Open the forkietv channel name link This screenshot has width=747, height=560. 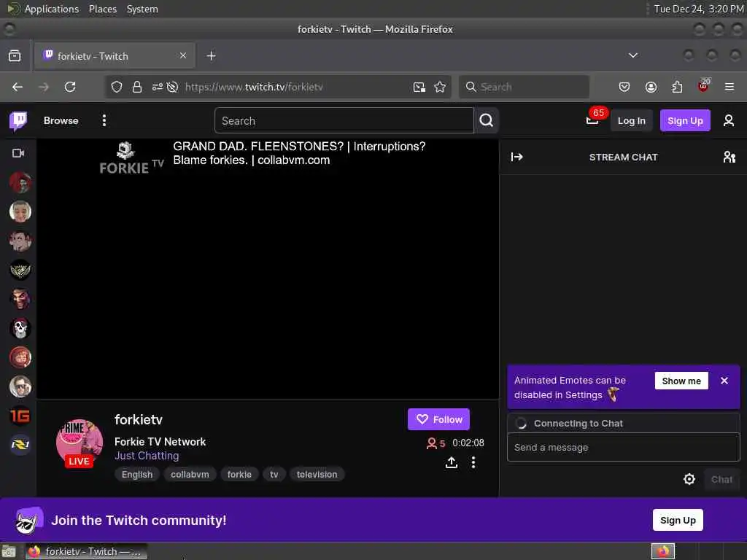[x=139, y=419]
